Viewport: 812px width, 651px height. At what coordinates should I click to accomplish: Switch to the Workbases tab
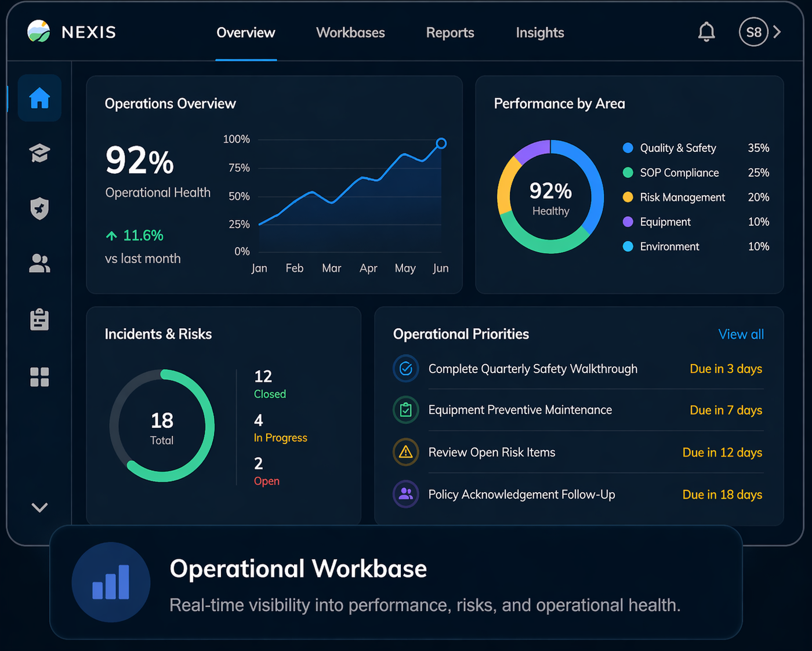(x=350, y=32)
